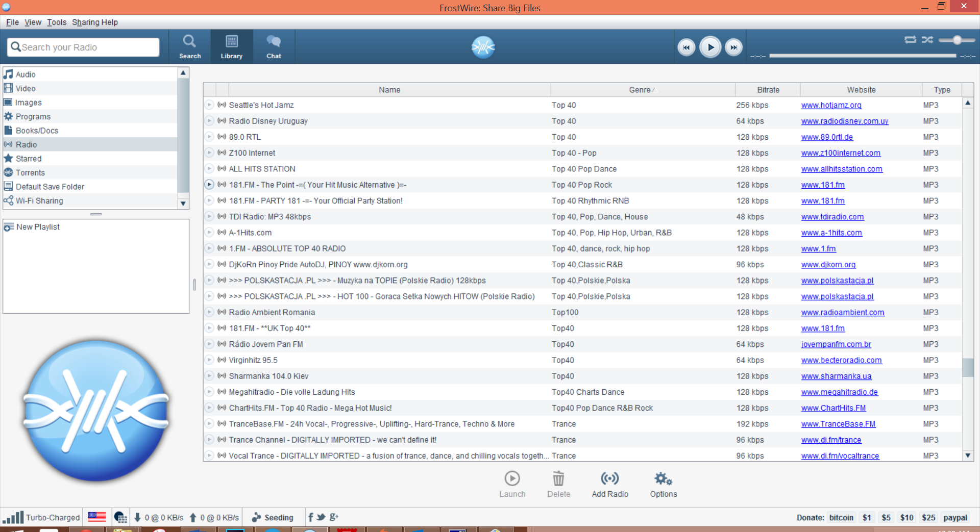980x532 pixels.
Task: Click the US flag language icon
Action: (x=96, y=517)
